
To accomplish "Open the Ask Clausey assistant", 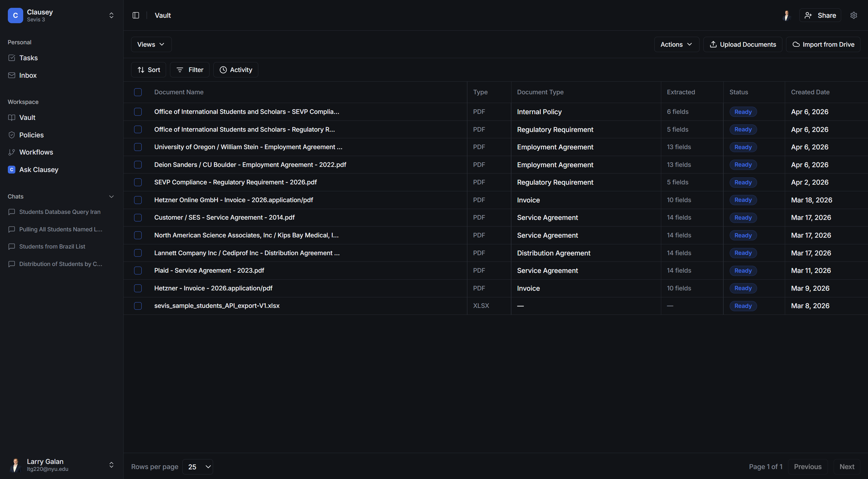I will 38,169.
